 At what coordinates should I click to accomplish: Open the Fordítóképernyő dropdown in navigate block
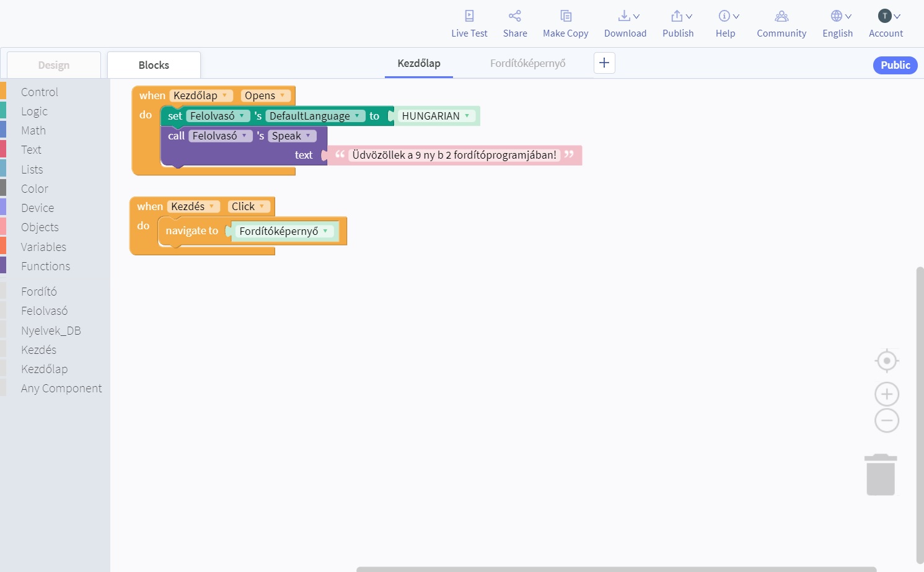pyautogui.click(x=325, y=231)
